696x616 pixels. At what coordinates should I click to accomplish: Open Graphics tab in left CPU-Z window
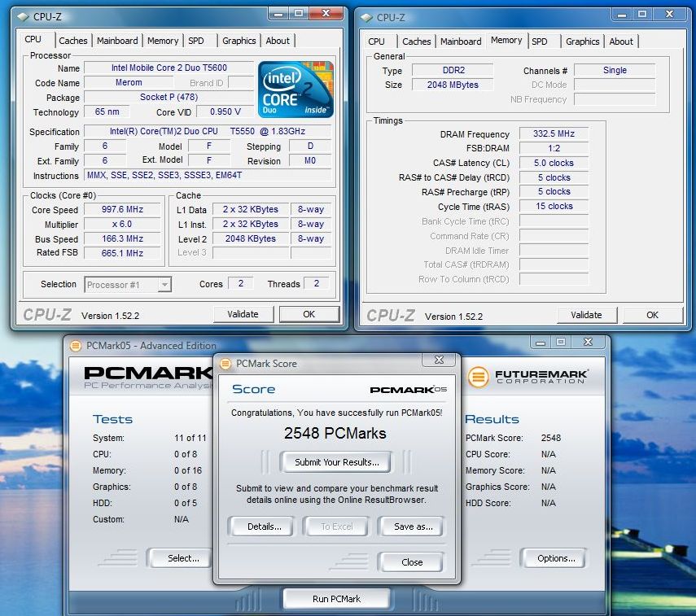(x=239, y=41)
